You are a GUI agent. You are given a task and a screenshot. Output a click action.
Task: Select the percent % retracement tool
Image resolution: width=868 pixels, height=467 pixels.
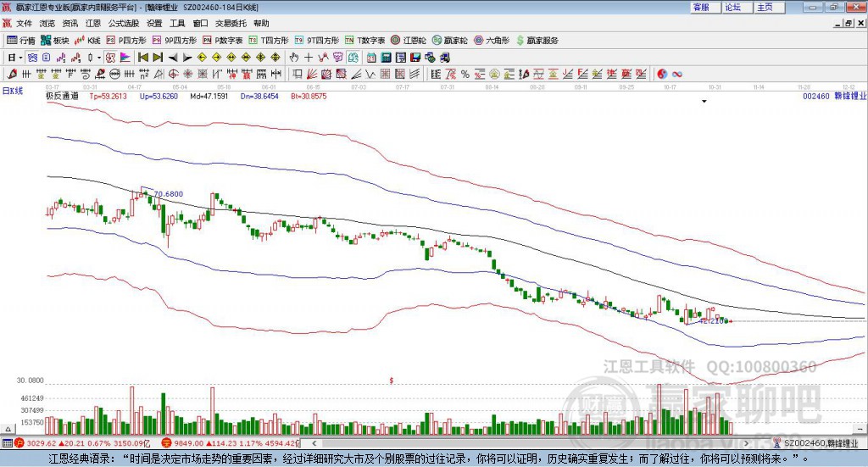(x=465, y=74)
